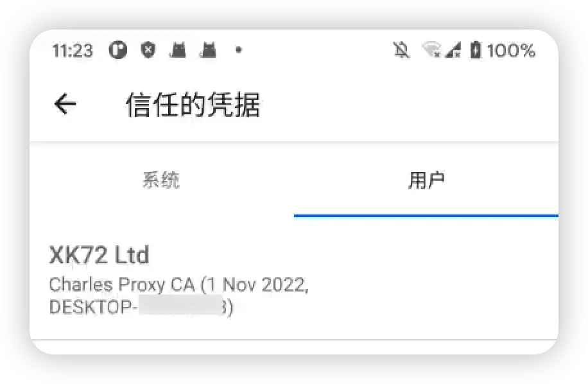
Task: Click the first cat notification icon
Action: pos(178,50)
